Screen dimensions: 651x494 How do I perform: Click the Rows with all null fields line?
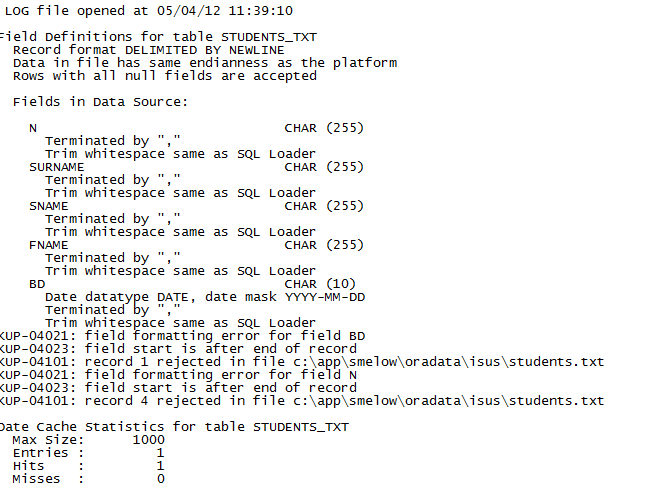149,76
